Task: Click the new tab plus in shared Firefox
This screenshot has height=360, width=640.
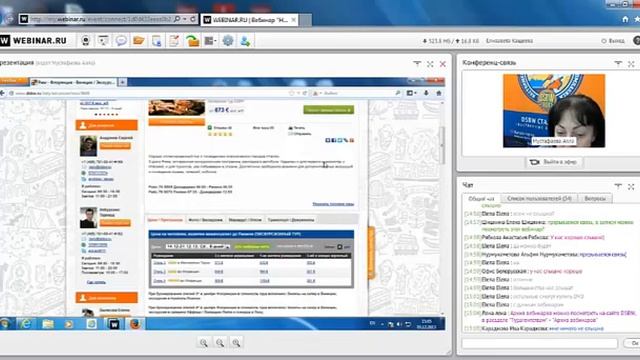Action: 122,82
